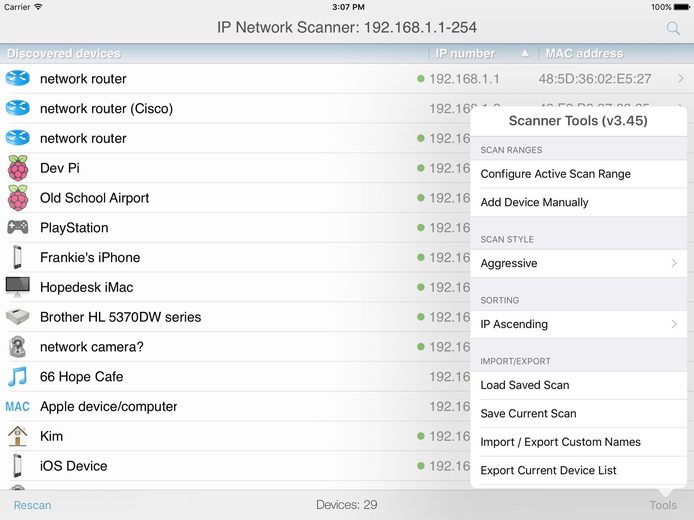Tap the Tools button

(x=663, y=505)
